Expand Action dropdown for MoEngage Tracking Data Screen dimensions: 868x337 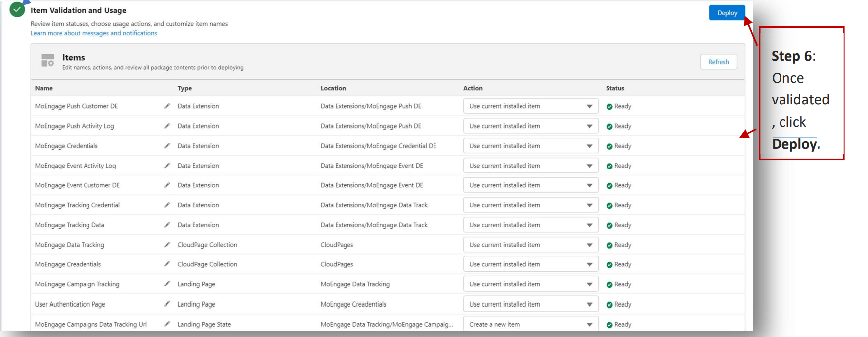click(x=530, y=225)
